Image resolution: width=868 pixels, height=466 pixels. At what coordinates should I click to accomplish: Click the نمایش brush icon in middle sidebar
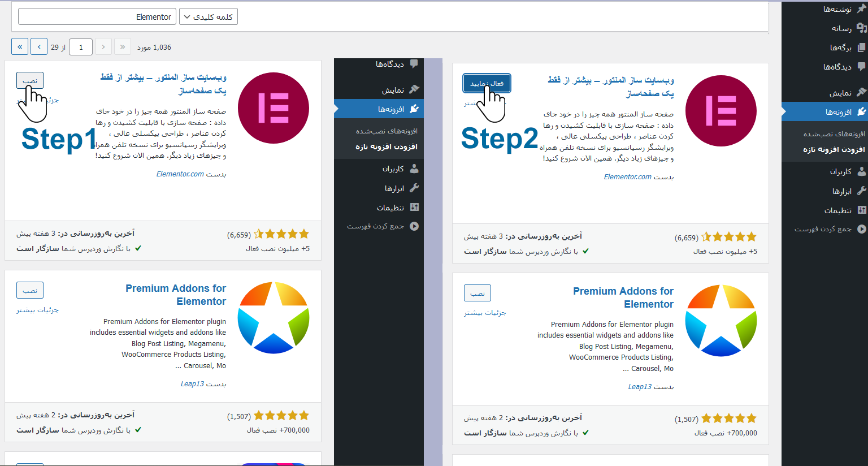[x=414, y=89]
